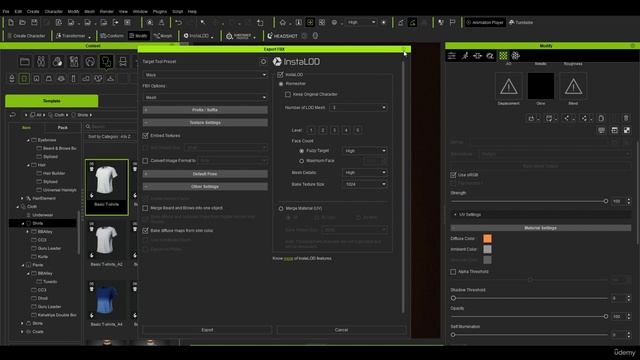Click the Displacement texture slot
Image resolution: width=640 pixels, height=360 pixels.
tap(509, 86)
